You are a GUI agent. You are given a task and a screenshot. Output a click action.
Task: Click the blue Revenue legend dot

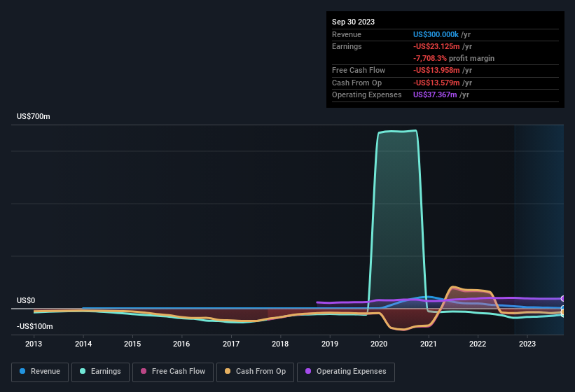(x=22, y=371)
